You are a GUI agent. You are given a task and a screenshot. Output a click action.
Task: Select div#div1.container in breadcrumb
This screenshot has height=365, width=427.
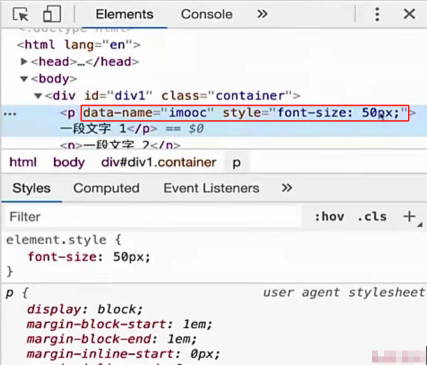pos(159,162)
